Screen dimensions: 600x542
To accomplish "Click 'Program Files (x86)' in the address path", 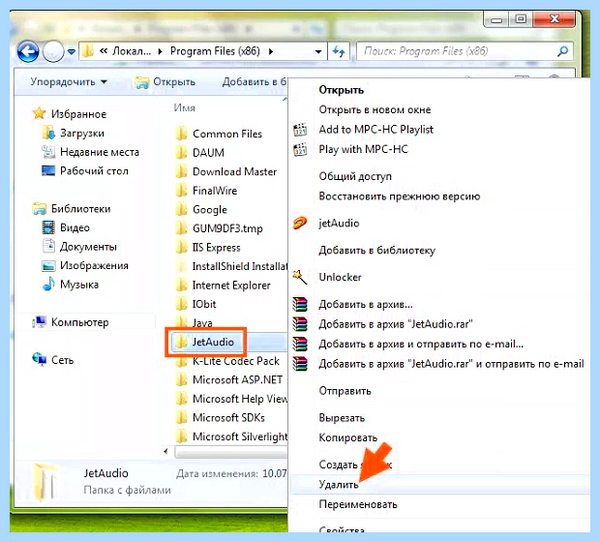I will 215,51.
